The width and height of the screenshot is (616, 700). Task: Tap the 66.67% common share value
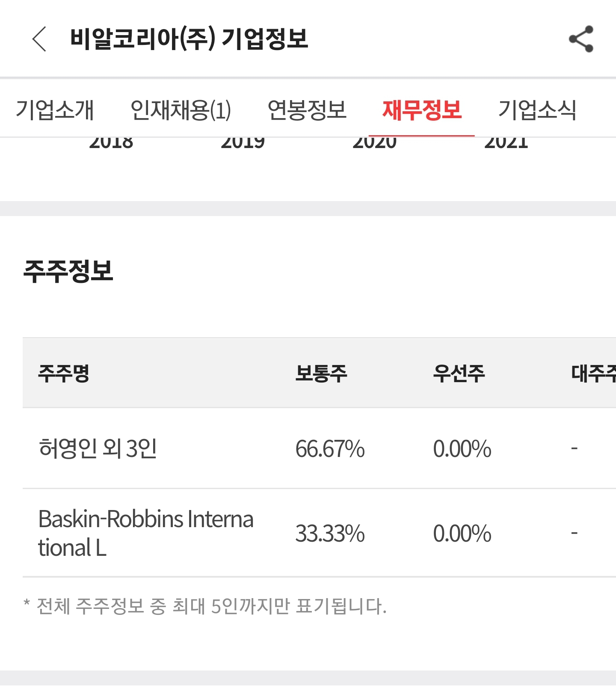tap(330, 449)
